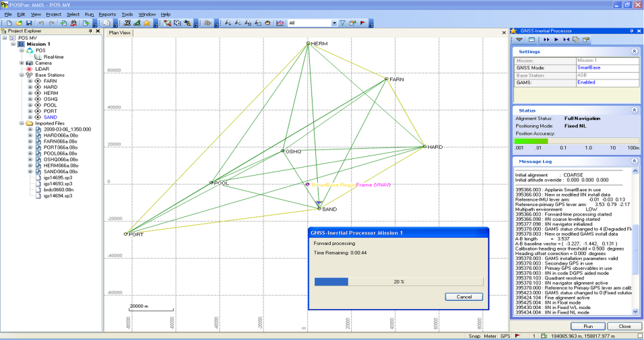The image size is (644, 340).
Task: Click the red flag toolbar icon
Action: pos(362,23)
